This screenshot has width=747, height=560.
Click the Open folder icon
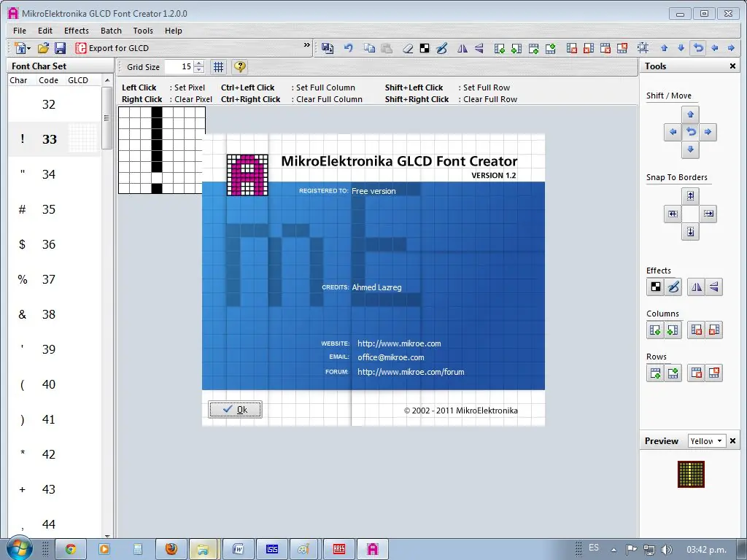point(43,48)
